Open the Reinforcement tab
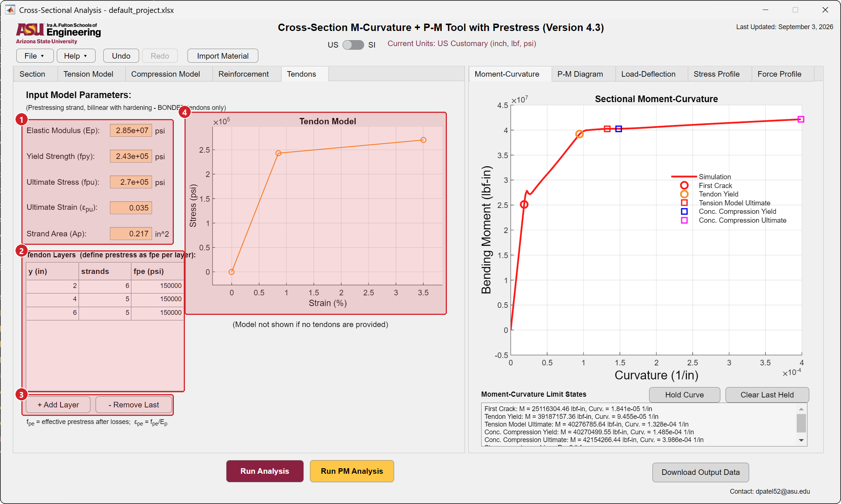The image size is (841, 504). pyautogui.click(x=244, y=74)
